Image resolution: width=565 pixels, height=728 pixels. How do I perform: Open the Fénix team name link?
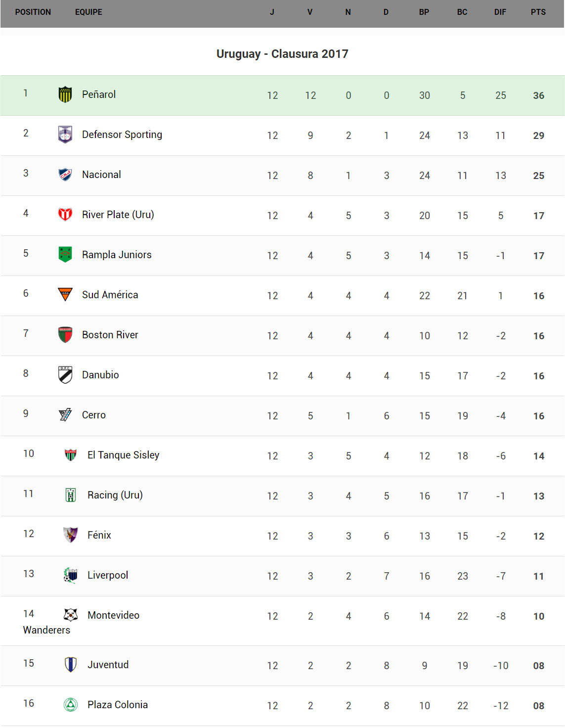coord(99,535)
